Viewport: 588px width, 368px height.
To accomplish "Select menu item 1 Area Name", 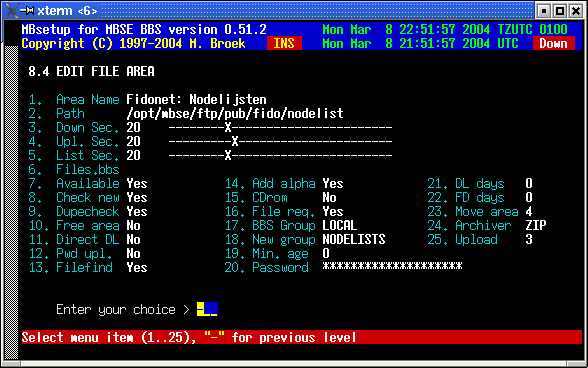I will click(74, 100).
